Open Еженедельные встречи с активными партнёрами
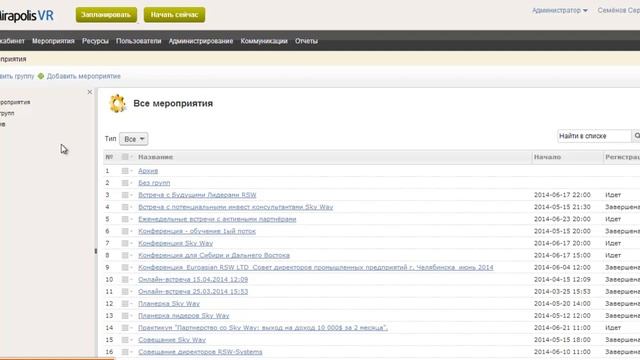 [x=217, y=219]
